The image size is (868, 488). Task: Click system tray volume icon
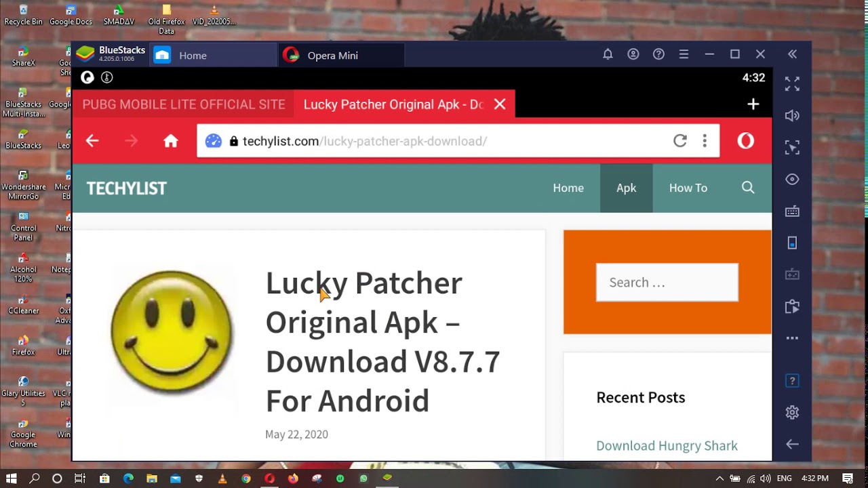pyautogui.click(x=766, y=479)
